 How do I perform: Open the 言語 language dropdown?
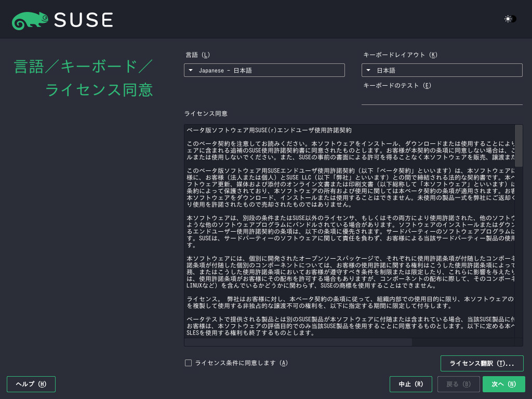coord(264,70)
